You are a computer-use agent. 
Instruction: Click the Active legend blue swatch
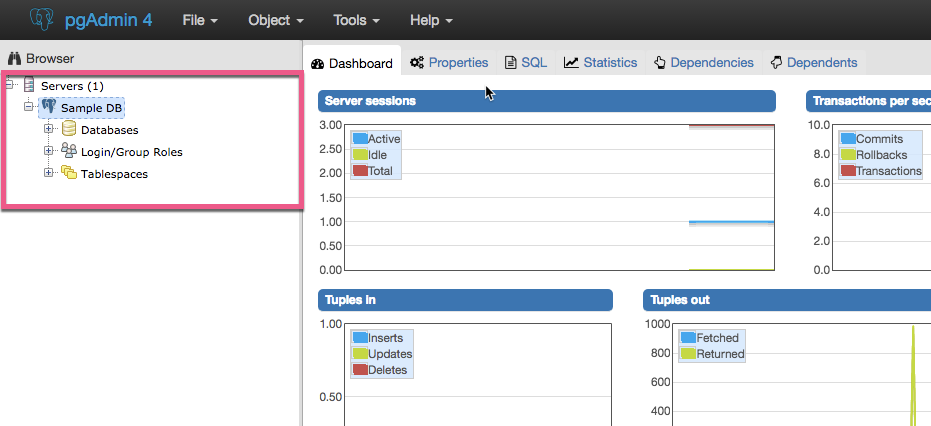pyautogui.click(x=360, y=138)
